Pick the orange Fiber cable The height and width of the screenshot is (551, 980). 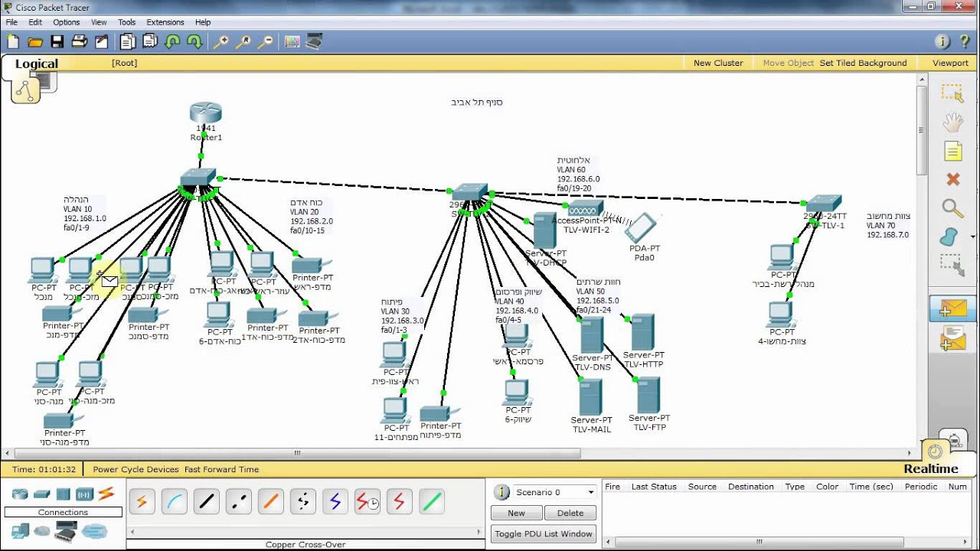270,502
